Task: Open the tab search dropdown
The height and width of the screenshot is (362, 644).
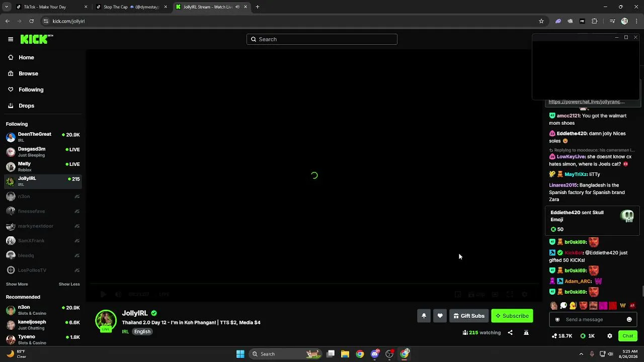Action: point(7,7)
